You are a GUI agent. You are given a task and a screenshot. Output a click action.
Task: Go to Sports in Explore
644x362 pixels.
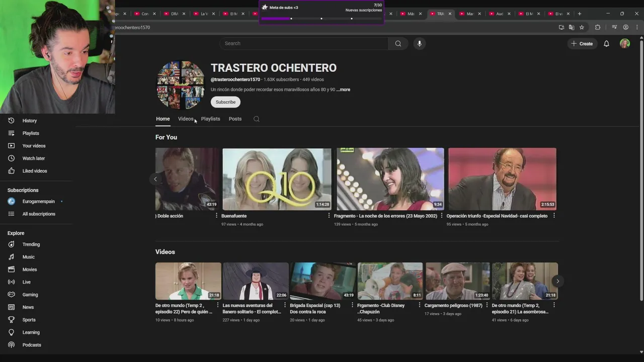pos(29,320)
